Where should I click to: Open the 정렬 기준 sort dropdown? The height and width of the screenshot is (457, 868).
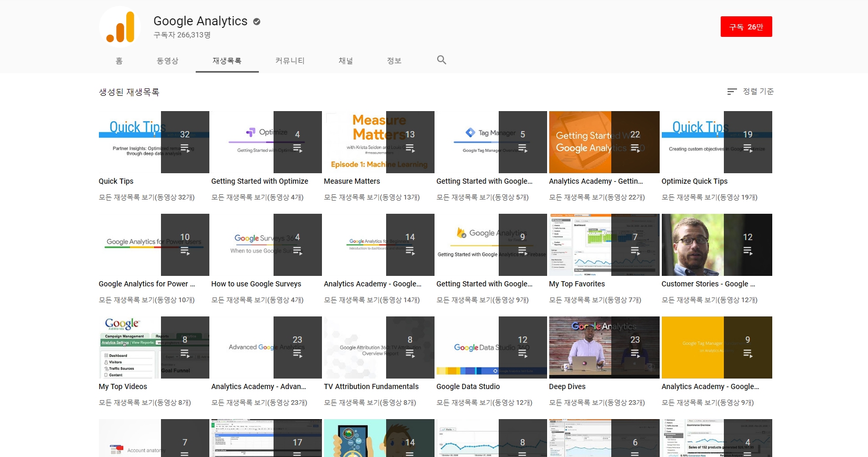click(x=751, y=92)
